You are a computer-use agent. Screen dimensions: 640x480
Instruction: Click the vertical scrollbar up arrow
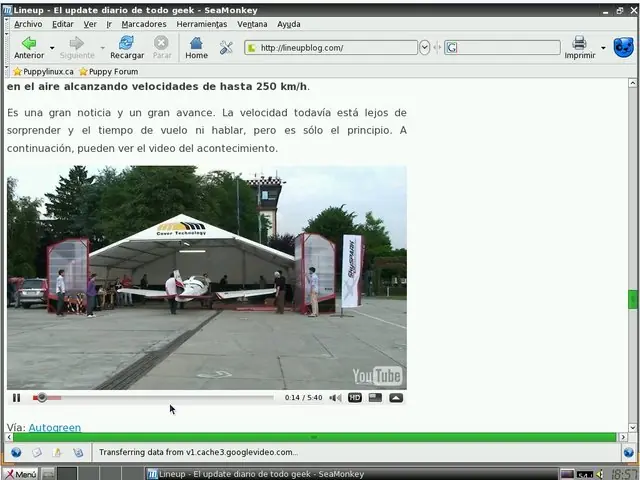pos(632,83)
